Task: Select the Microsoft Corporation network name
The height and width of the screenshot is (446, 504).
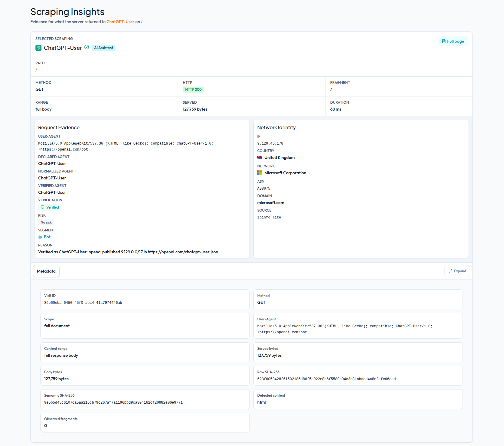Action: pos(285,173)
